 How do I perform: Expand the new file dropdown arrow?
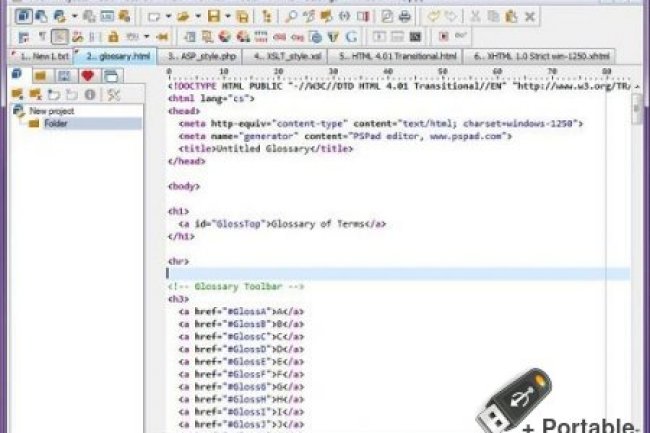[168, 17]
